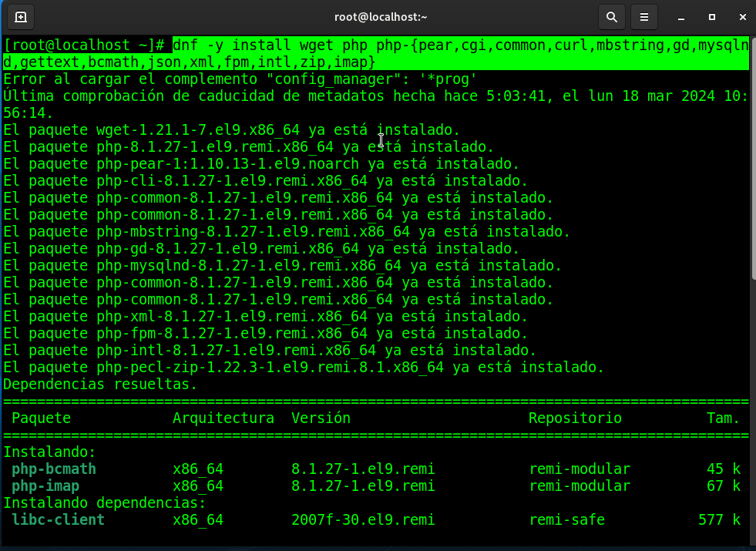The width and height of the screenshot is (756, 551).
Task: Click the highlighted dnf install command text
Action: [460, 45]
